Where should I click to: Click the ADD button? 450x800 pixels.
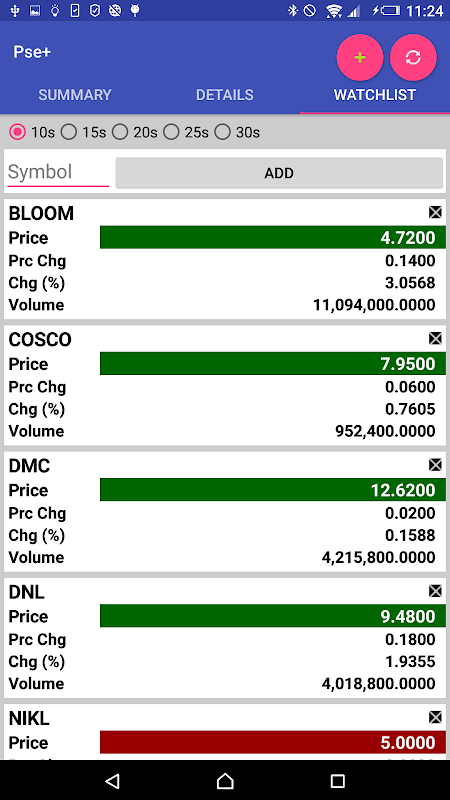click(279, 173)
